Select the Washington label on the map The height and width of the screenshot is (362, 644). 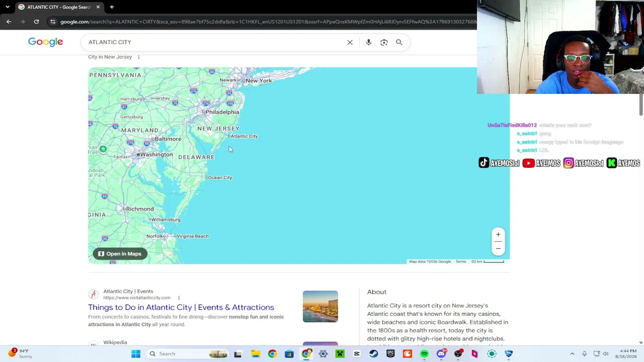coord(156,154)
